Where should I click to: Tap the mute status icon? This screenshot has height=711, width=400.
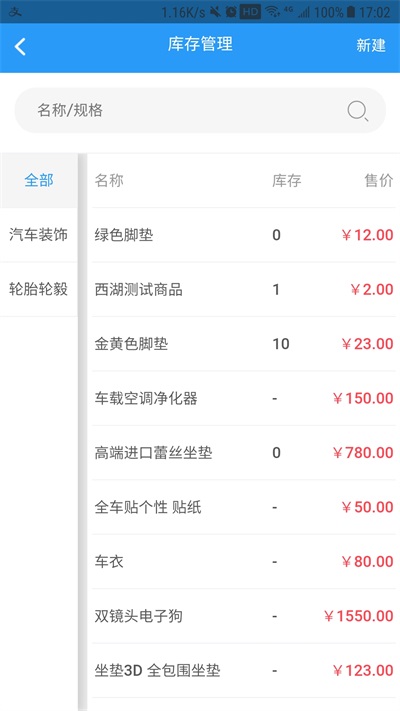215,12
